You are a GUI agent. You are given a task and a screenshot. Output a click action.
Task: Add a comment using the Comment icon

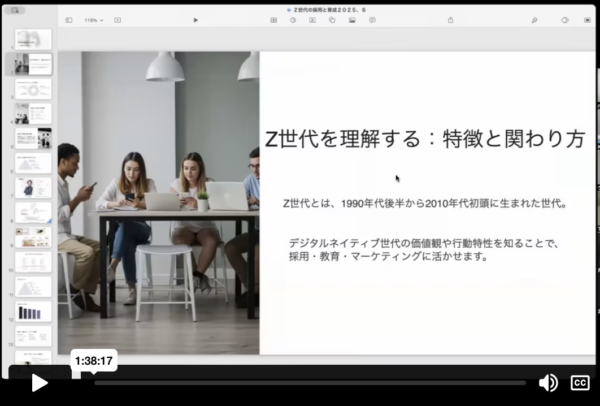(x=372, y=19)
